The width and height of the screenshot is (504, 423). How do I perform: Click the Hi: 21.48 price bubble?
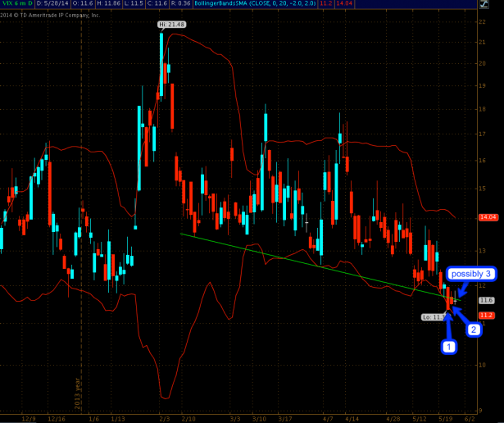coord(171,25)
